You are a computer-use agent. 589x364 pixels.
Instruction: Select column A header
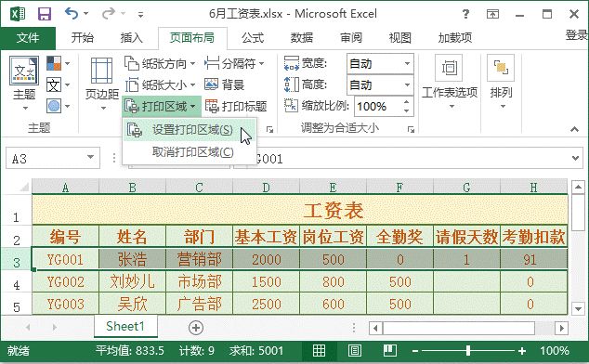pos(65,187)
